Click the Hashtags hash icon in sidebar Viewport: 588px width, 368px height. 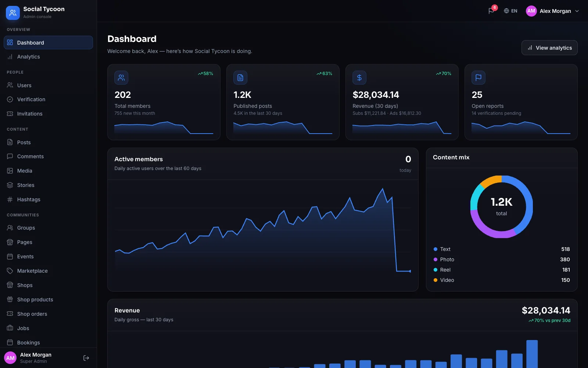10,199
